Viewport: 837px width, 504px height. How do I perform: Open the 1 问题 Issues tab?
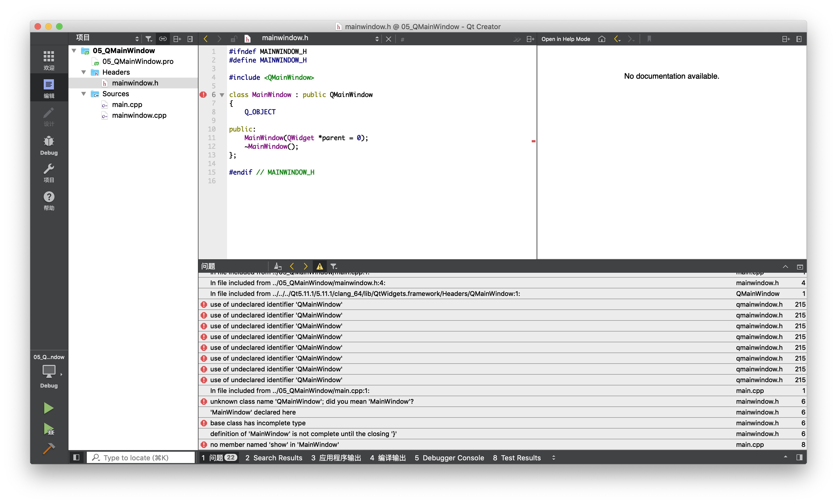click(x=219, y=457)
